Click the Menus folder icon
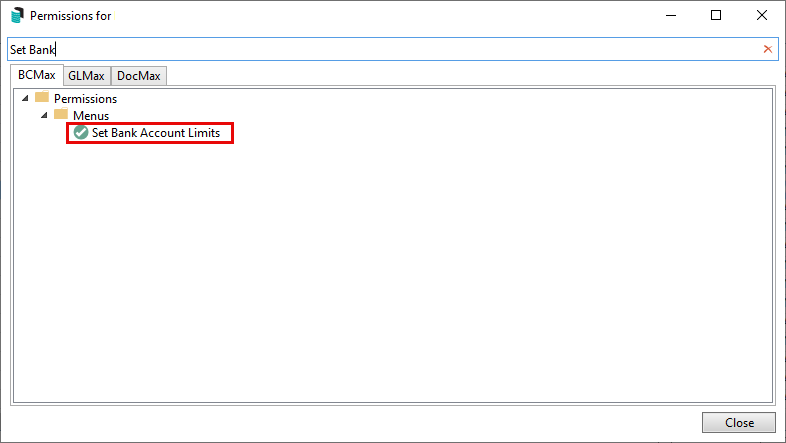The height and width of the screenshot is (443, 786). click(x=61, y=114)
